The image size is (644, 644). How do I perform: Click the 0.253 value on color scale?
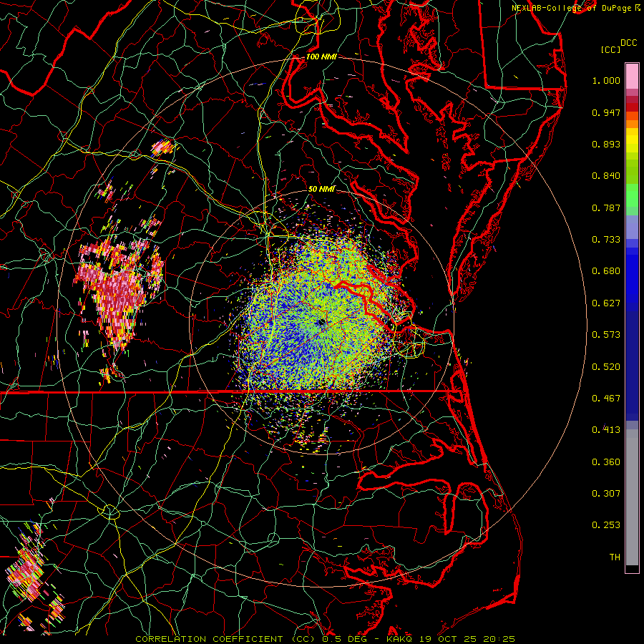point(606,525)
